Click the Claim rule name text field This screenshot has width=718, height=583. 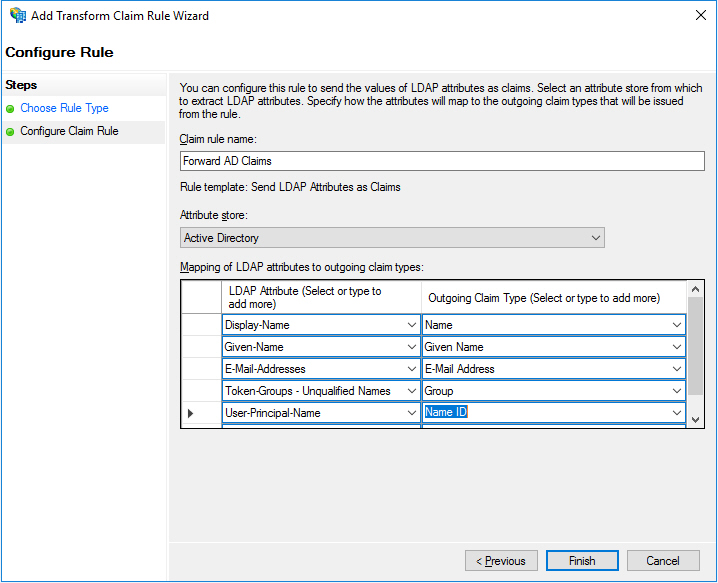click(441, 161)
